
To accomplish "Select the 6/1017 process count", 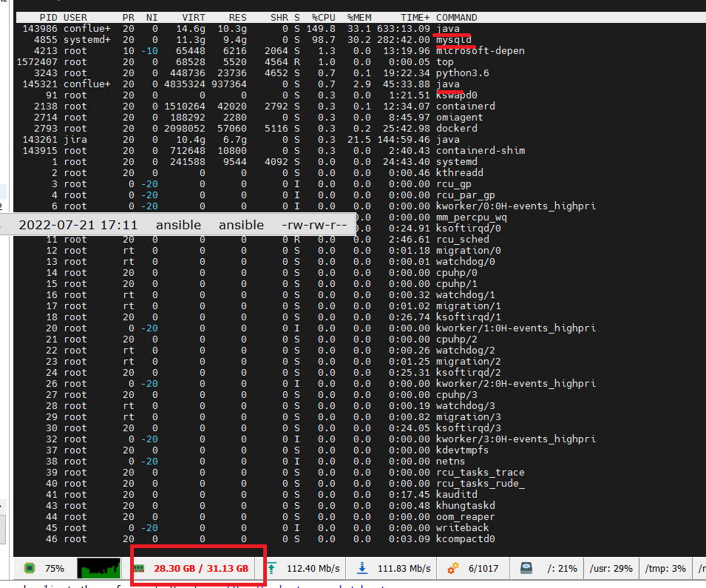I will [x=483, y=569].
